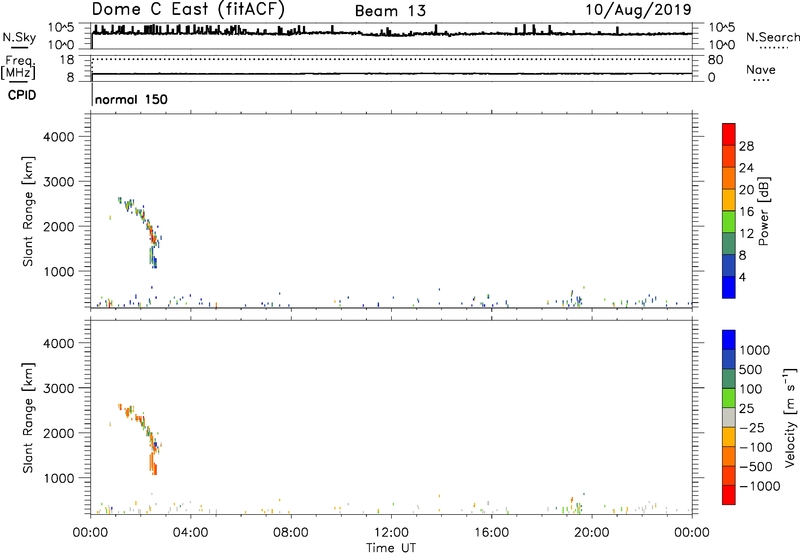Click the "Beam 13" label
Image resolution: width=800 pixels, height=554 pixels.
pos(390,11)
